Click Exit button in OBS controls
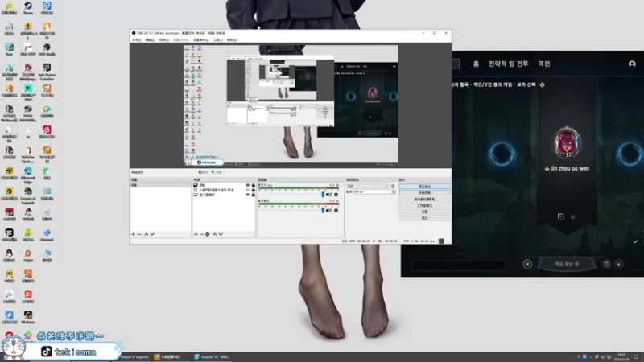644x362 pixels. click(424, 218)
